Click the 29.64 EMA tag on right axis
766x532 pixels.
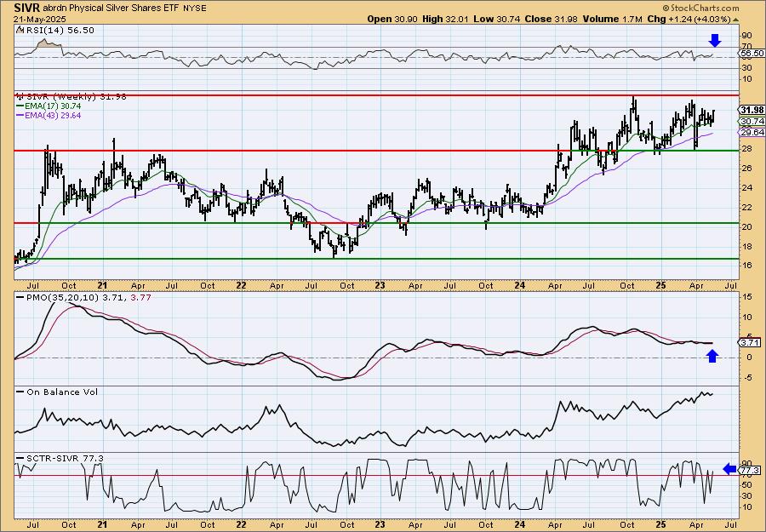(x=752, y=133)
